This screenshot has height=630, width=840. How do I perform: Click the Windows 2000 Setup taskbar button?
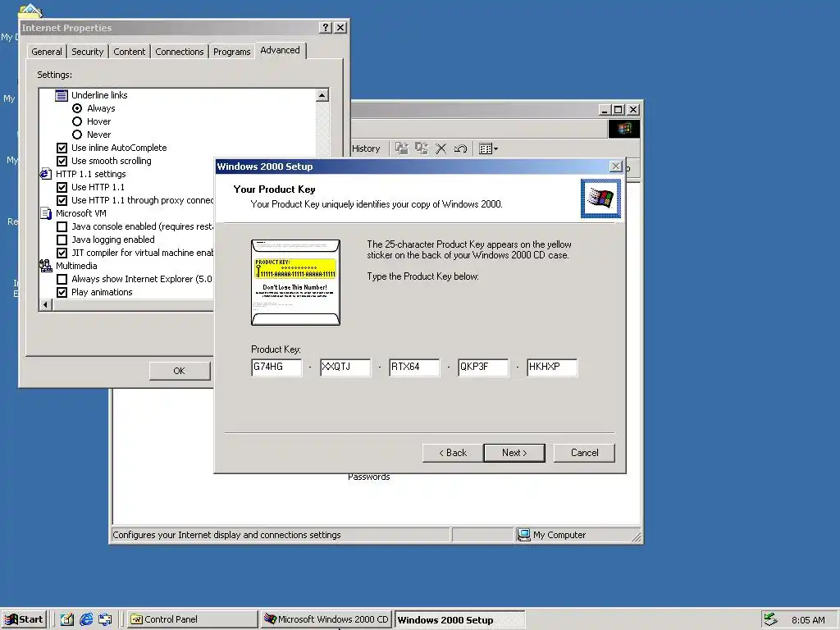click(459, 620)
